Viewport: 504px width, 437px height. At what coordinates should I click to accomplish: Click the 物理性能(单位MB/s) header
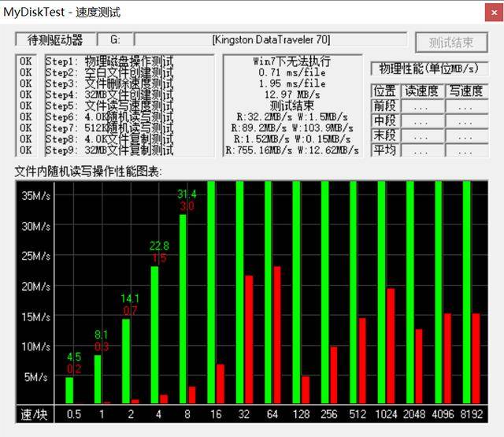(x=429, y=69)
